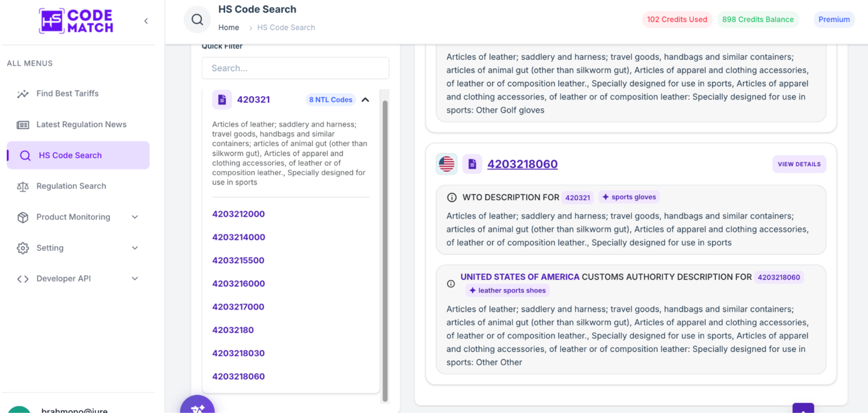Select NTL code 4203214000
This screenshot has width=868, height=413.
pos(238,237)
